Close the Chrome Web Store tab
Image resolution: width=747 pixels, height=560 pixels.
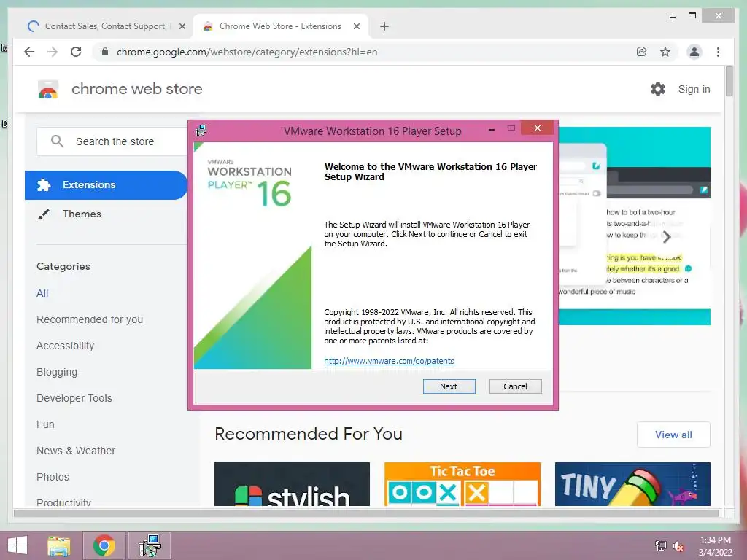(356, 26)
